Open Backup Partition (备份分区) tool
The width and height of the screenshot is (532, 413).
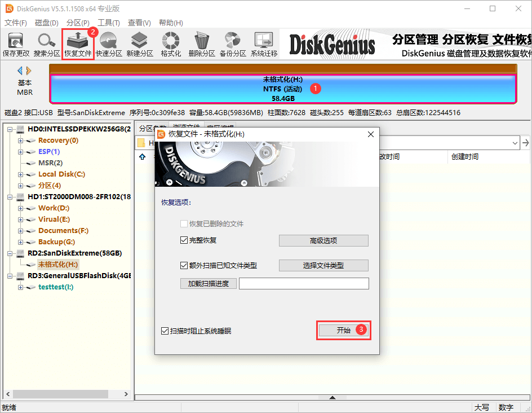(x=233, y=45)
